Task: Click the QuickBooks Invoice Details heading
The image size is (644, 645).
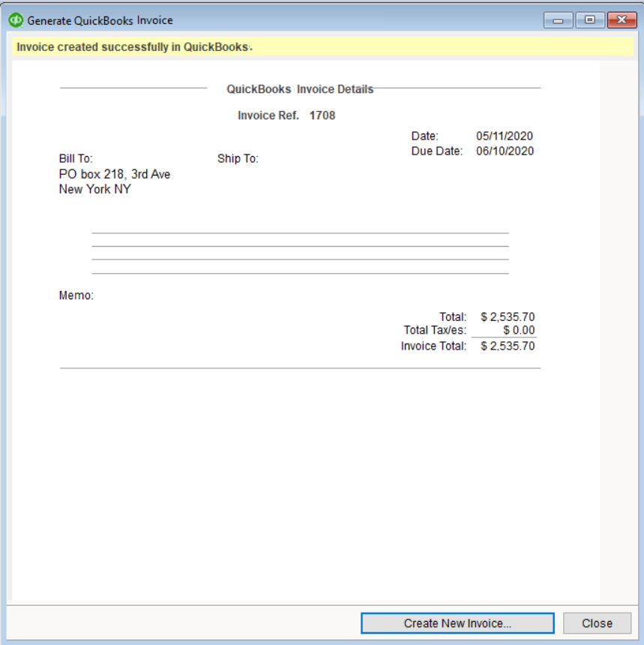Action: (x=300, y=89)
